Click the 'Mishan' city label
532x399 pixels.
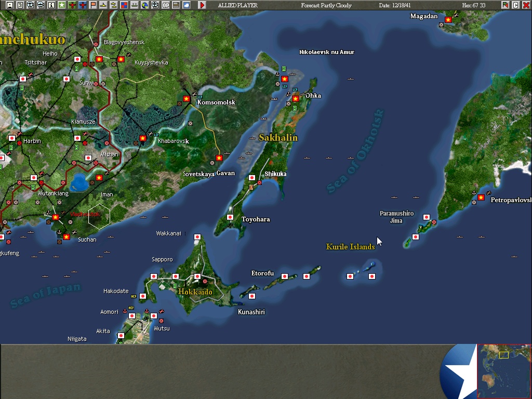coord(109,154)
